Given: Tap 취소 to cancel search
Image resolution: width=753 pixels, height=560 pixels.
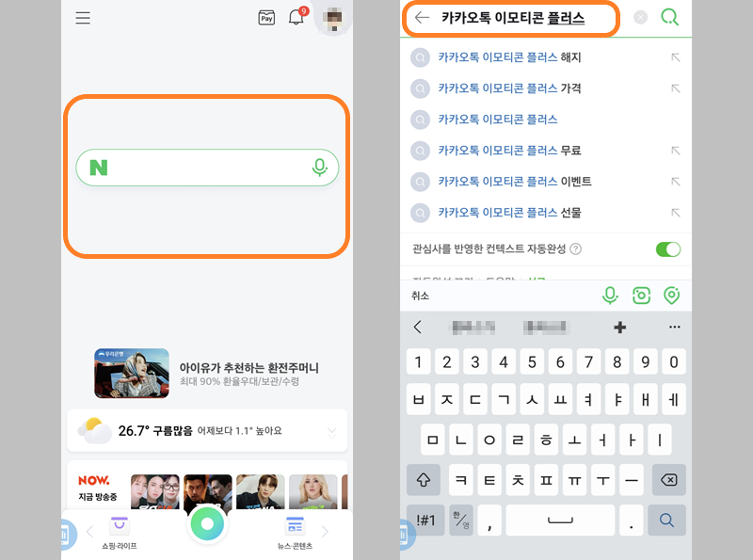Looking at the screenshot, I should 420,296.
